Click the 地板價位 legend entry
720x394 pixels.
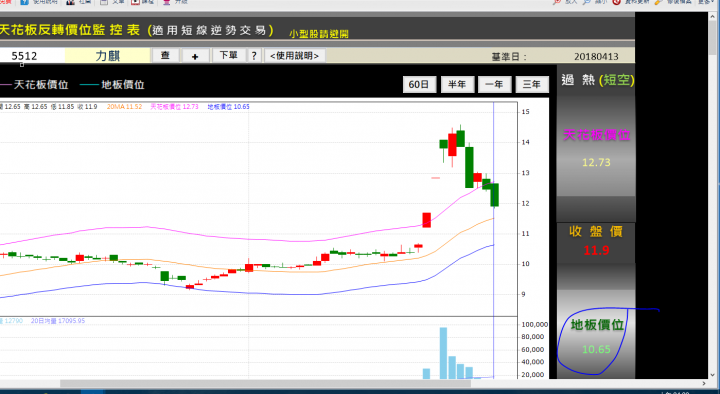coord(112,85)
